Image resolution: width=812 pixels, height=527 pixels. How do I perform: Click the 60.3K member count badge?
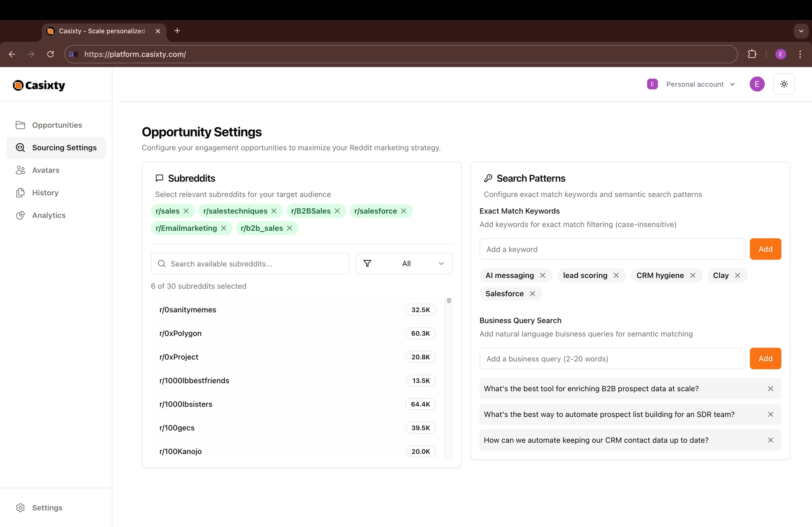click(x=420, y=333)
